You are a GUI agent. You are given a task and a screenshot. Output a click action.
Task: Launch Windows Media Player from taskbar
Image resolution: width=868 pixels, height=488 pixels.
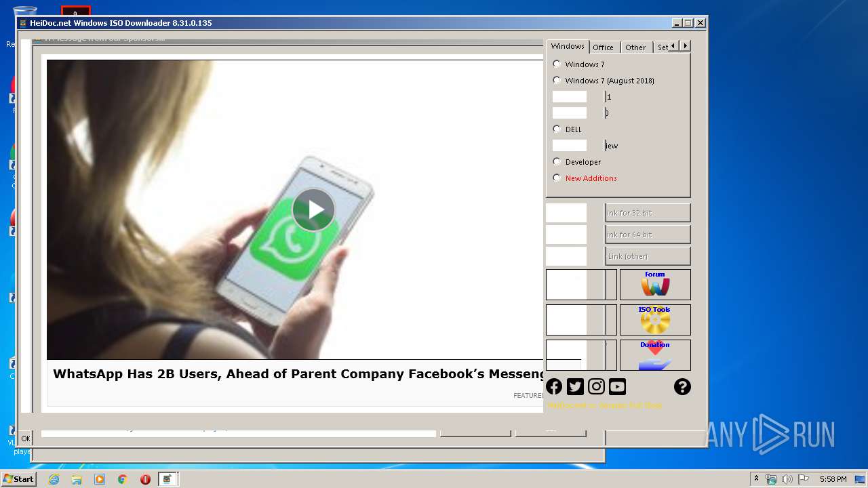100,479
